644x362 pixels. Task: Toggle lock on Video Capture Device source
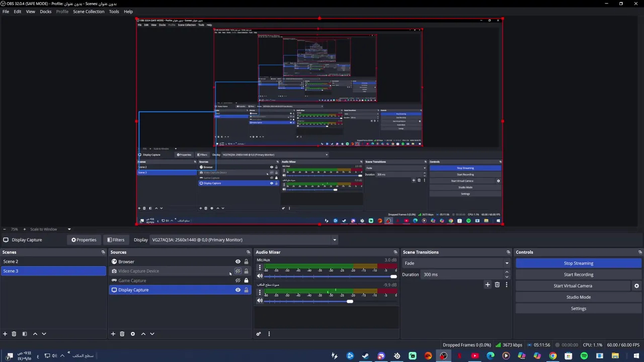(246, 271)
